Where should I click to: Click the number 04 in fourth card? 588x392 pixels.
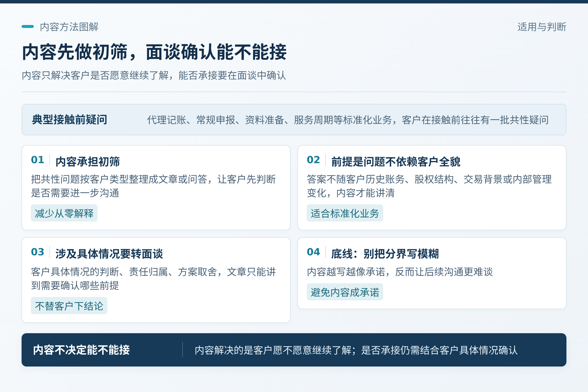tap(313, 252)
